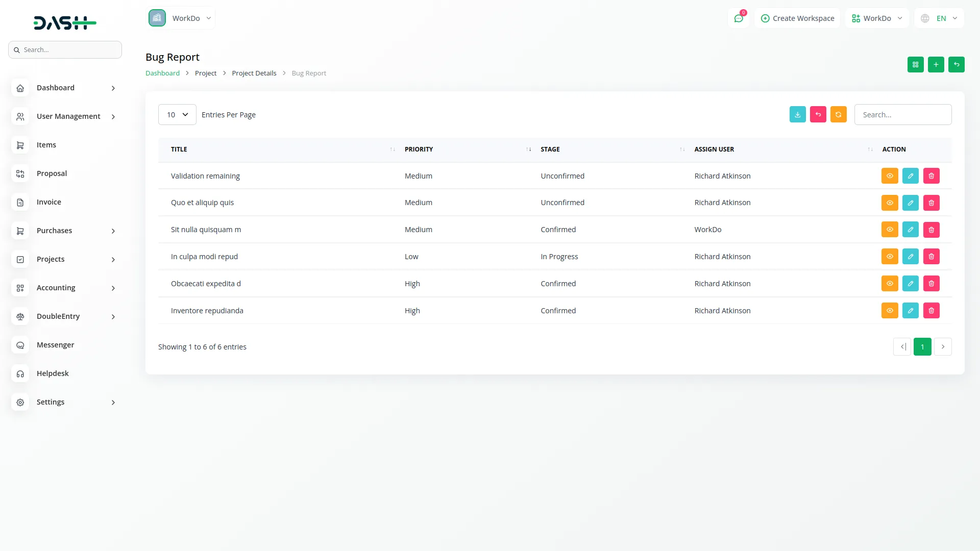This screenshot has width=980, height=551.
Task: Open the Dashboard breadcrumb link
Action: [x=162, y=73]
